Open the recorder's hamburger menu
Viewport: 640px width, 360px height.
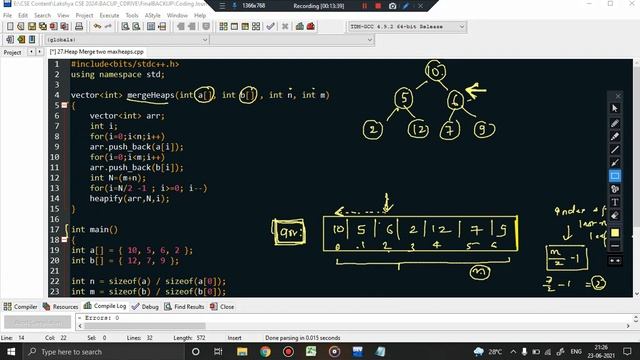(x=222, y=6)
